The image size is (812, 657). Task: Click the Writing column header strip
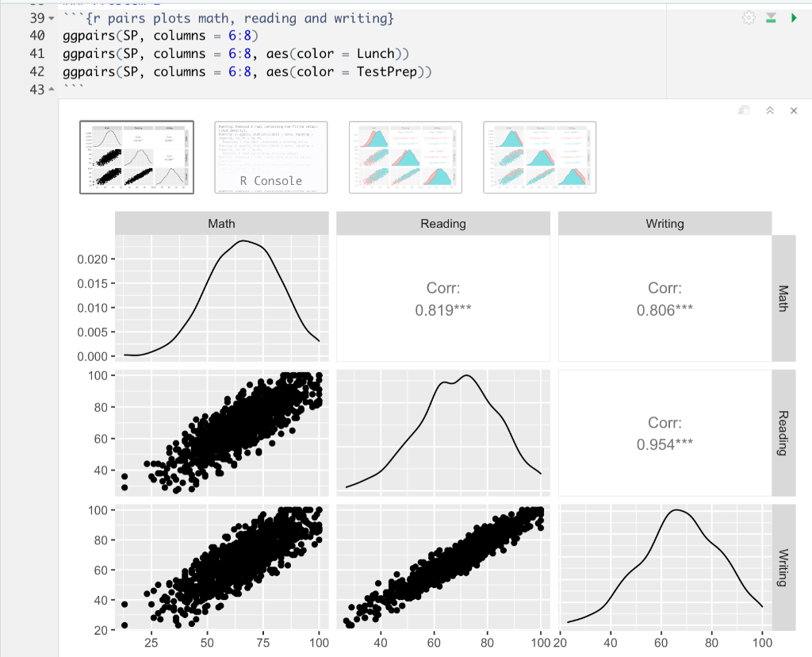[665, 223]
